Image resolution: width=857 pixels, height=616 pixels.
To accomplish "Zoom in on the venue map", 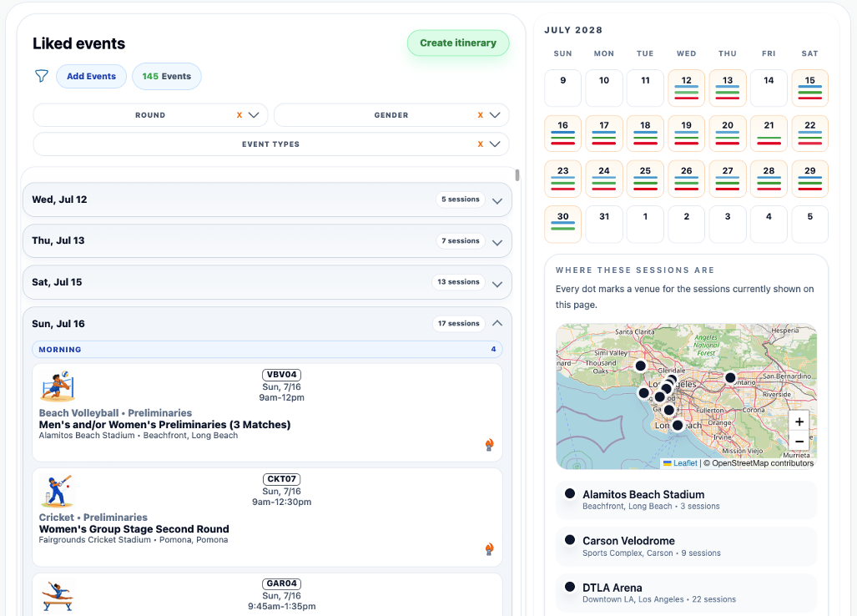I will point(799,422).
